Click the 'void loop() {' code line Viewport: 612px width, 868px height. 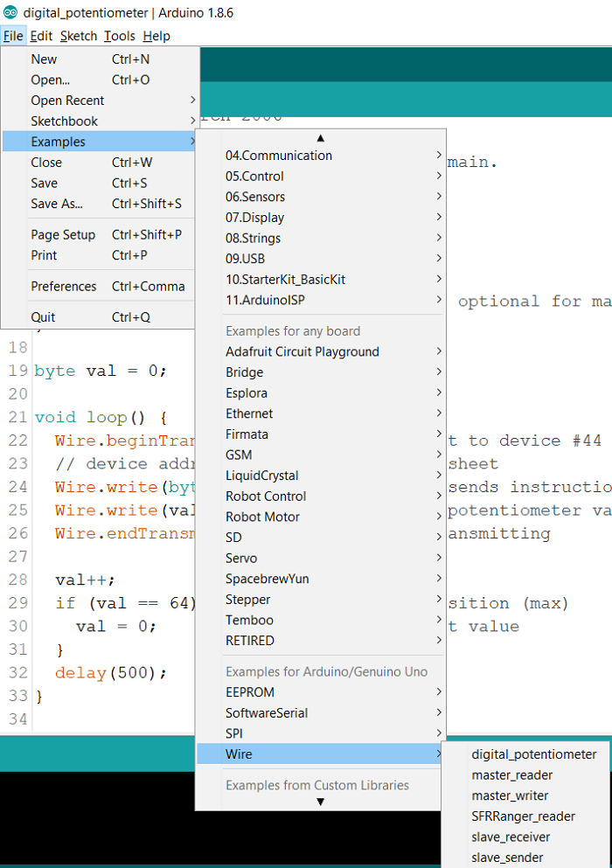pyautogui.click(x=101, y=417)
